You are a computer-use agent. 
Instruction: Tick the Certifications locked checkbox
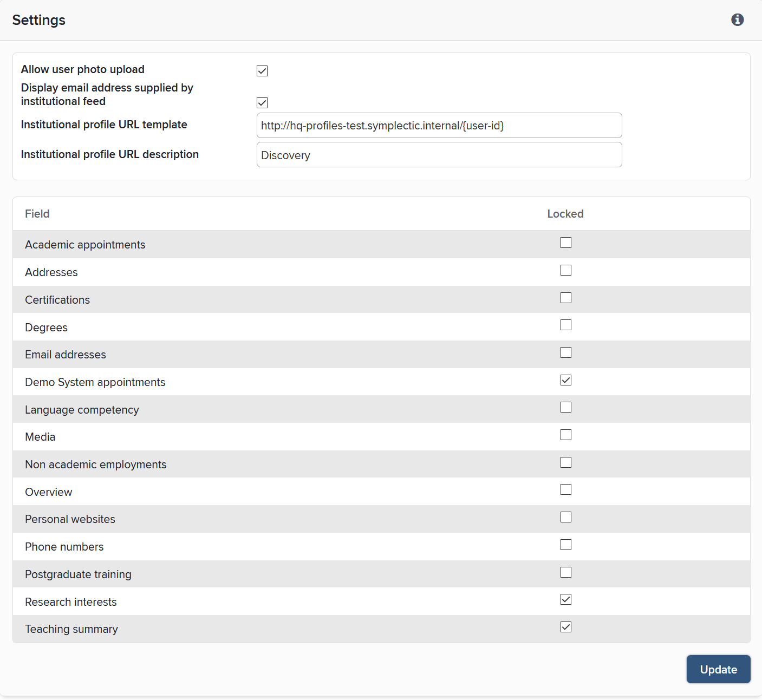coord(566,298)
